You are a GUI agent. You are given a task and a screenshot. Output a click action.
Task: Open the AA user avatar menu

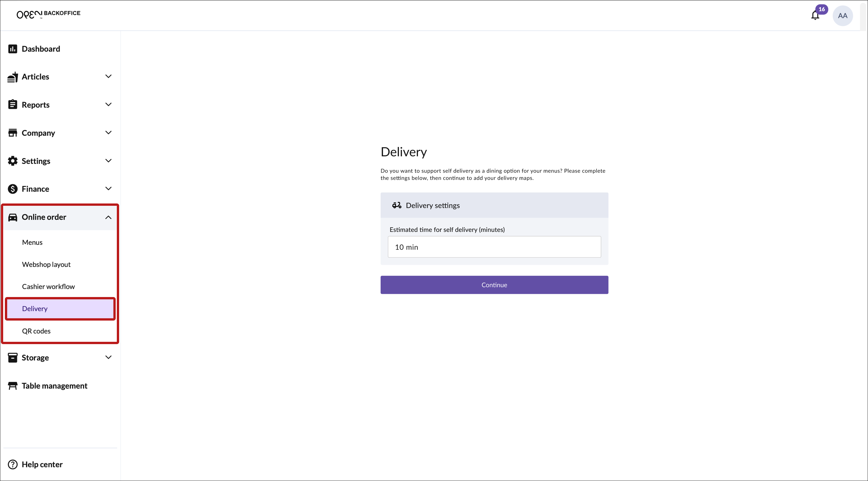point(842,16)
